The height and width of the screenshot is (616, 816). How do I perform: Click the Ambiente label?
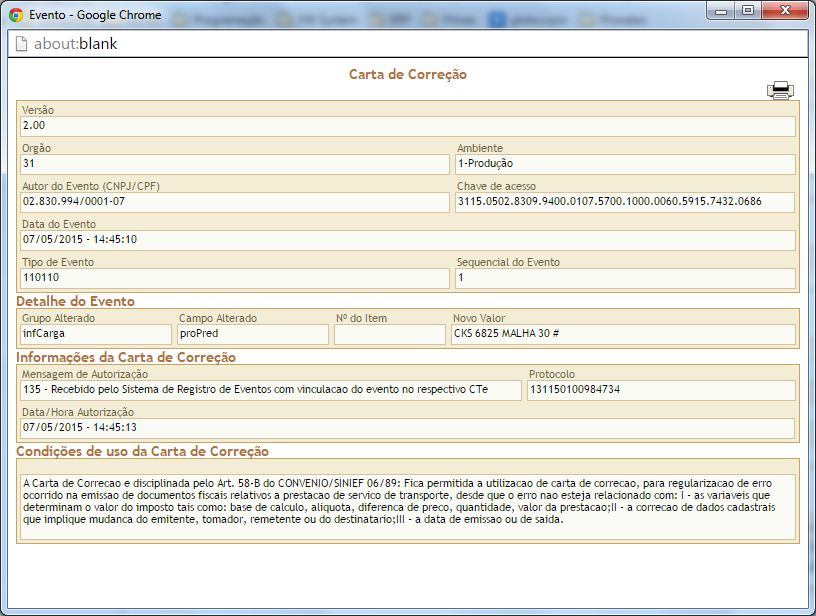tap(480, 148)
